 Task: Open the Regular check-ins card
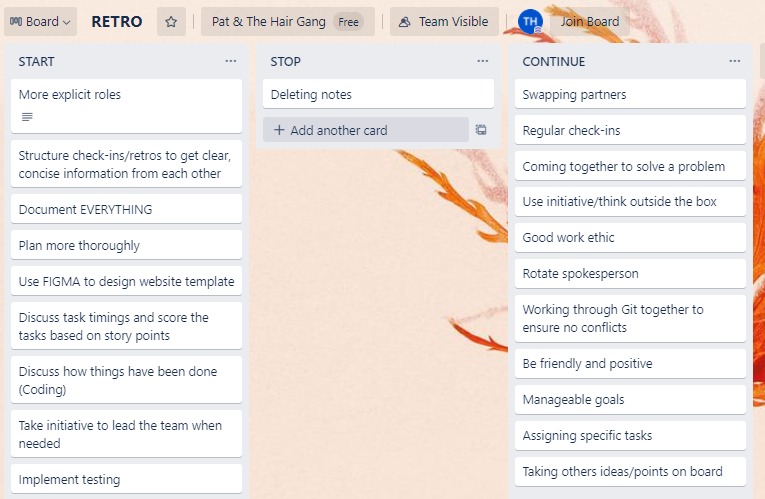(x=630, y=130)
